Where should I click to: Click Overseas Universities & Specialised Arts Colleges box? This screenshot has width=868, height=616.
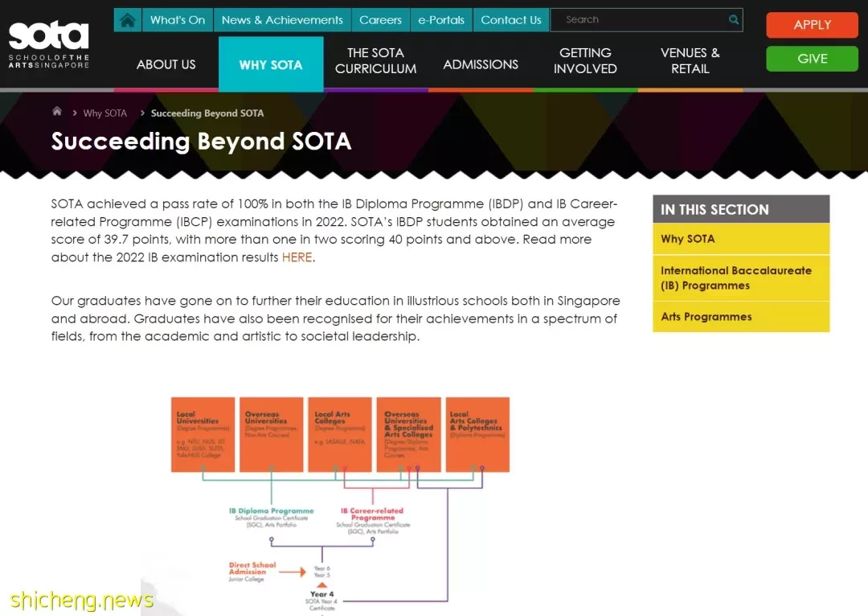click(x=408, y=434)
